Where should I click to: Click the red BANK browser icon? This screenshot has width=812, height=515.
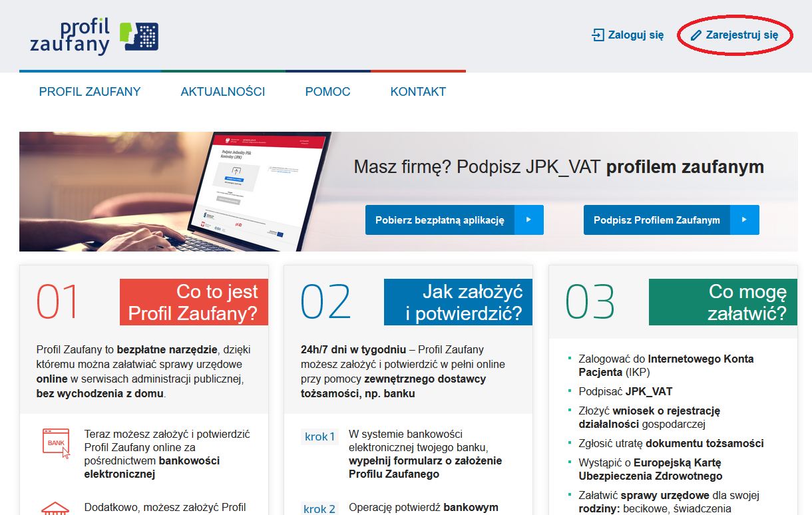click(x=57, y=443)
